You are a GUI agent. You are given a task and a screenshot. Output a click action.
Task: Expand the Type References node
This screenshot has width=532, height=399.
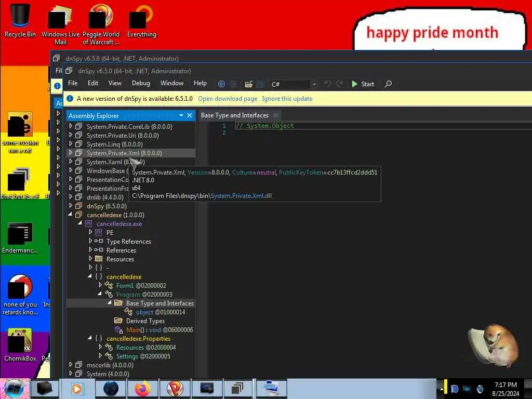pos(90,241)
